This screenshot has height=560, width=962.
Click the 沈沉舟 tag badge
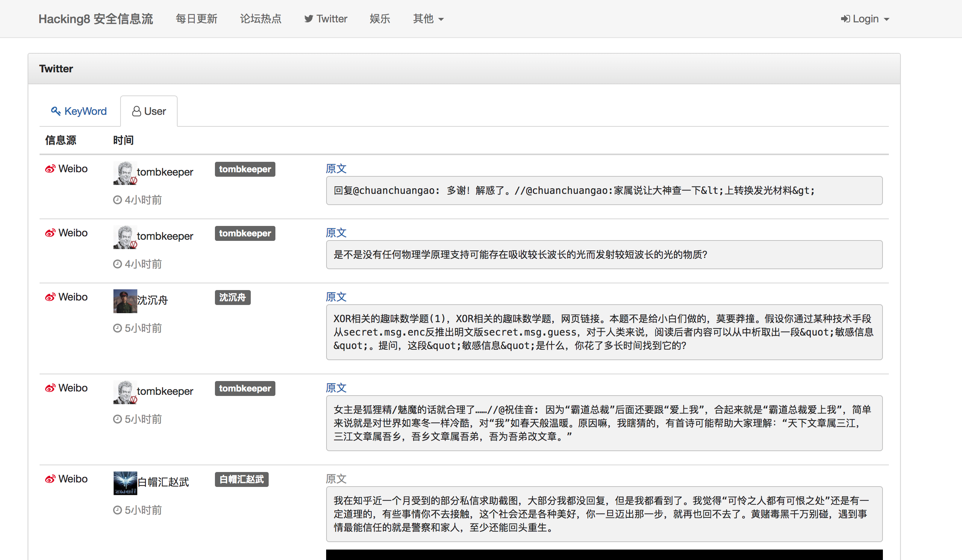[232, 297]
